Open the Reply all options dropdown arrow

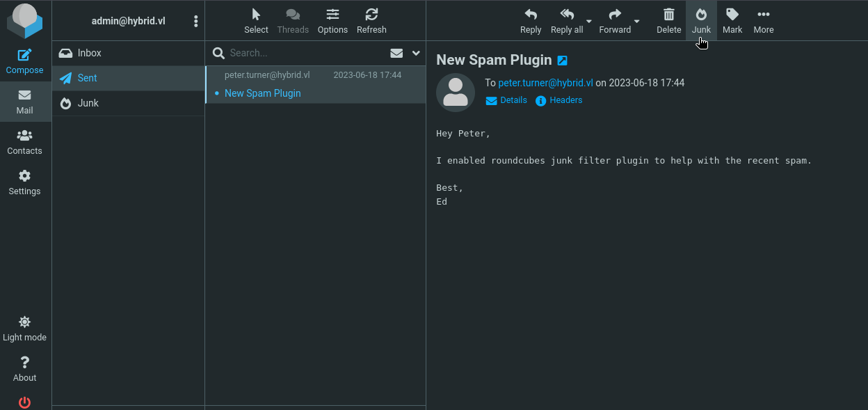[x=589, y=21]
